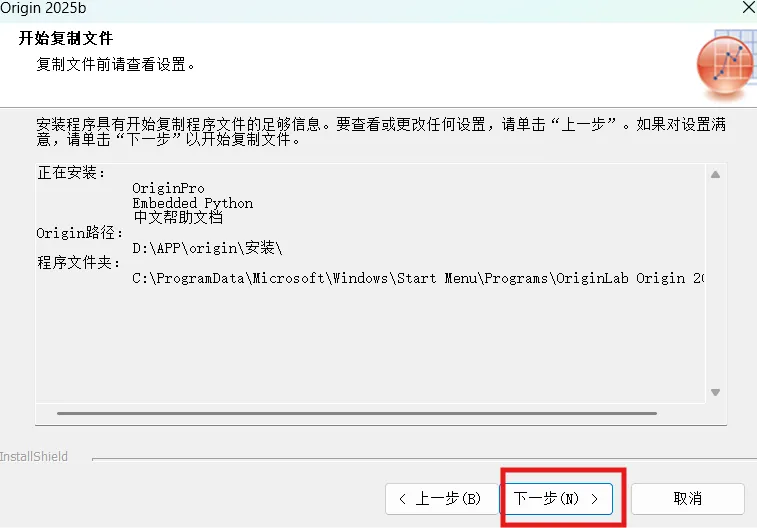Close the Origin 2025b installer window
757x528 pixels.
click(749, 8)
